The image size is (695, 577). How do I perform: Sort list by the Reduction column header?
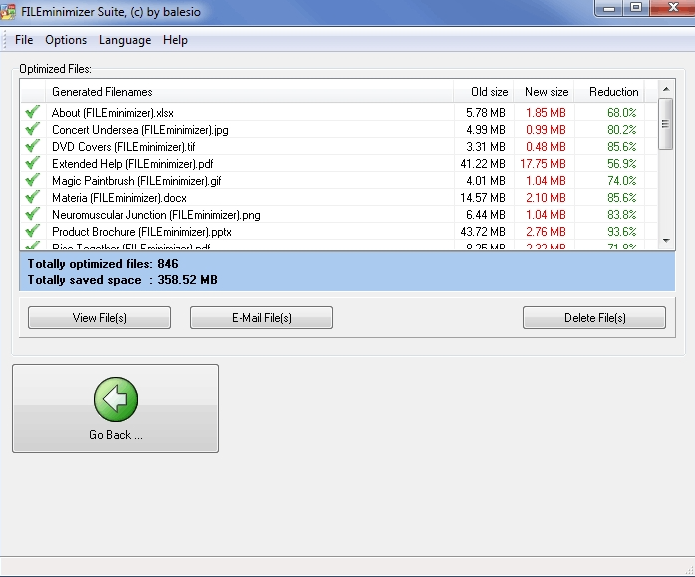pyautogui.click(x=613, y=92)
